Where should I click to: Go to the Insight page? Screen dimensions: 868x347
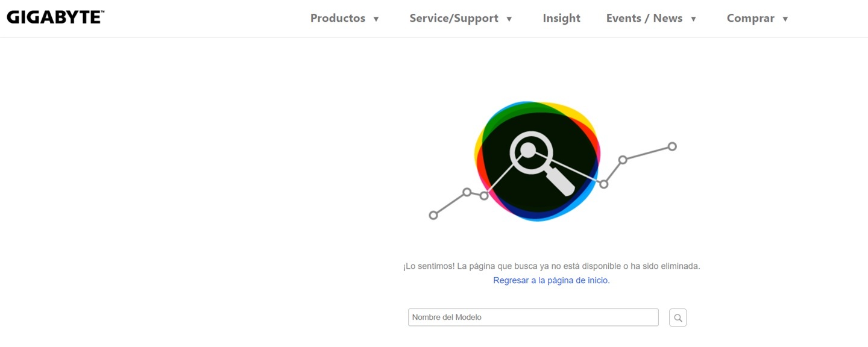561,18
